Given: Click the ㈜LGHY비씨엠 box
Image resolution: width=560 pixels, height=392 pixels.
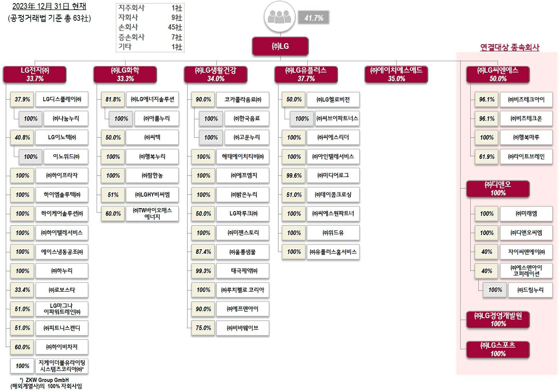Looking at the screenshot, I should 152,195.
